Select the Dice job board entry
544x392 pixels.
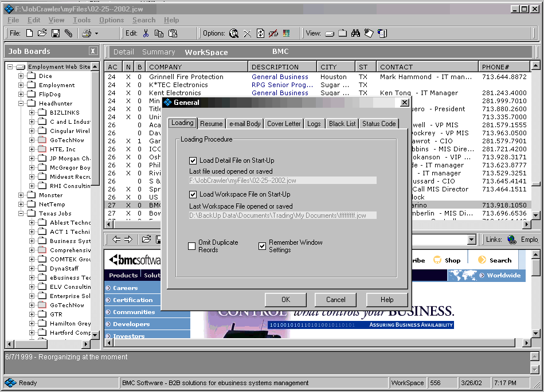45,75
